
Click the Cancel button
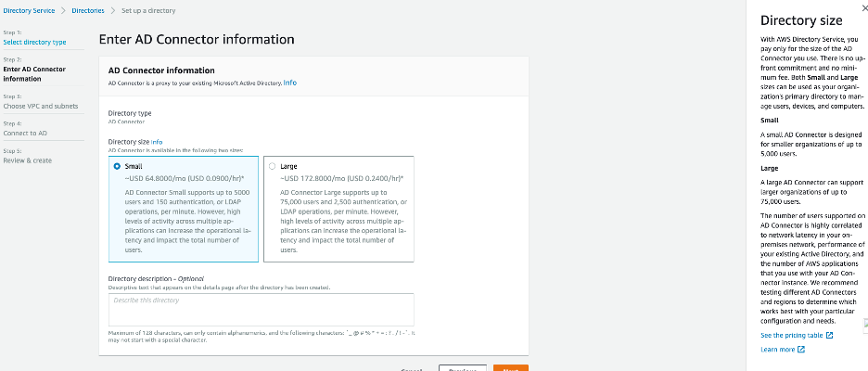(x=412, y=369)
